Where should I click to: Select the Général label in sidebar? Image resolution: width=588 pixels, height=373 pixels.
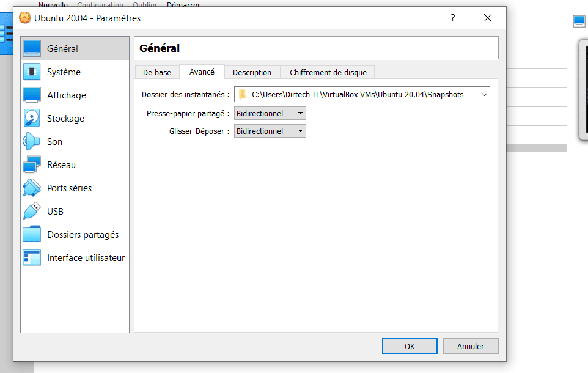62,49
